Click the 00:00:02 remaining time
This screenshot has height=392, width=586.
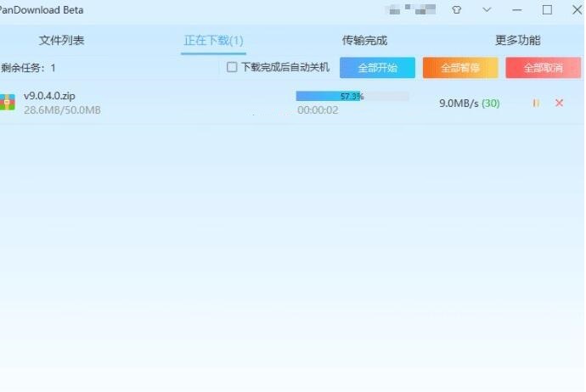318,110
